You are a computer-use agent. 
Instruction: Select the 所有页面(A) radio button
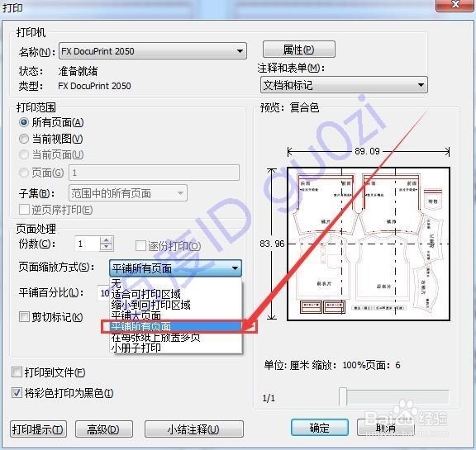(24, 122)
